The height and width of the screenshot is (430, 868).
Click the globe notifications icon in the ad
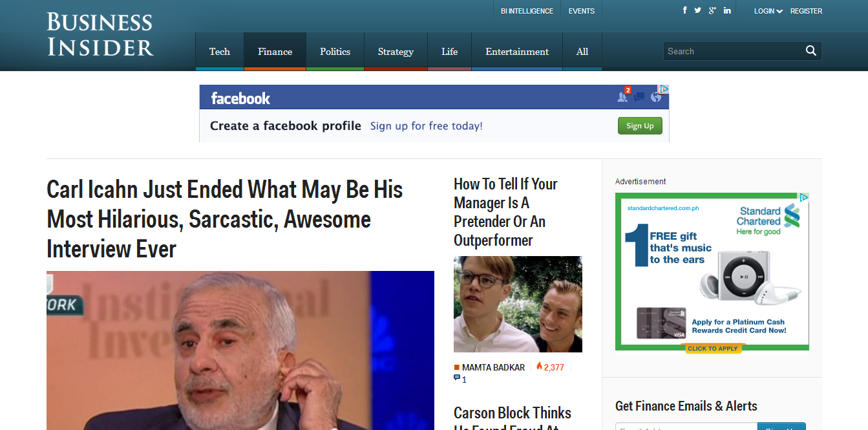click(x=656, y=97)
